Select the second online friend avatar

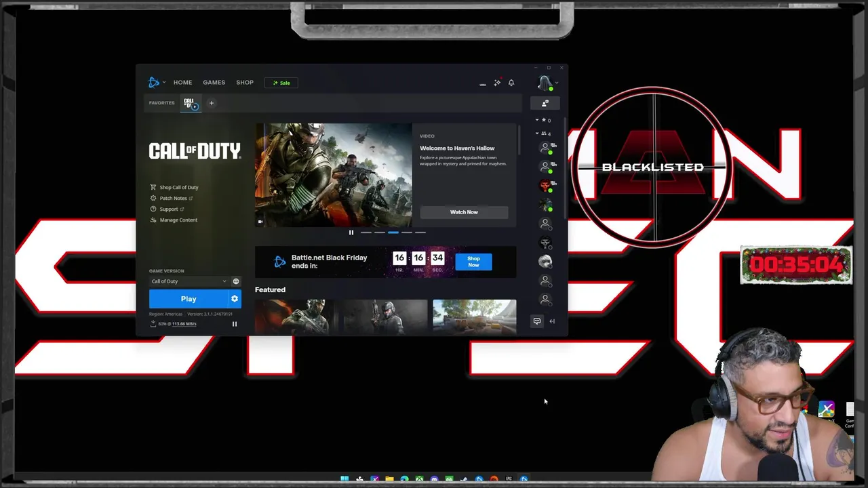click(x=545, y=167)
